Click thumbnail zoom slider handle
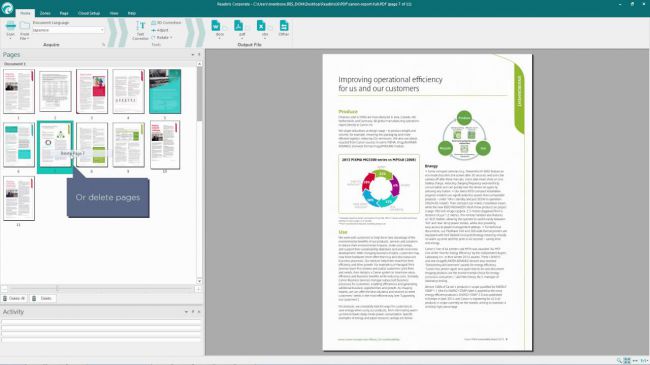Screen dimensions: 650x365 (x=57, y=288)
